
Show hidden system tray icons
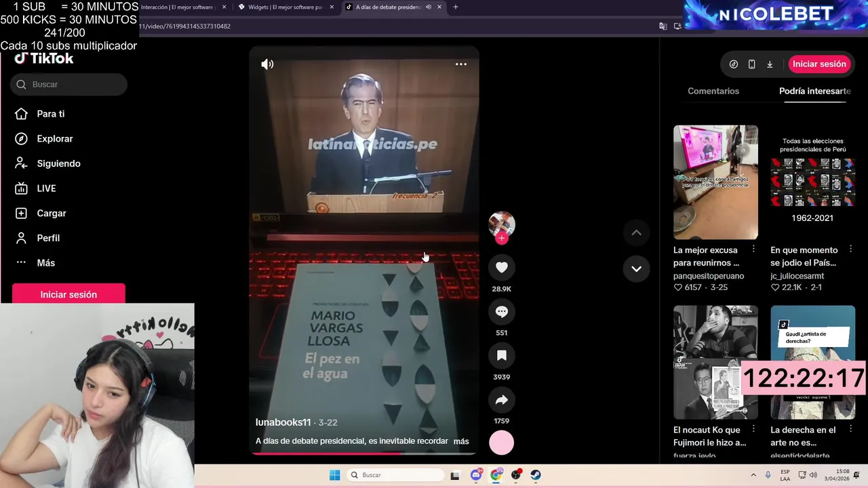coord(753,475)
